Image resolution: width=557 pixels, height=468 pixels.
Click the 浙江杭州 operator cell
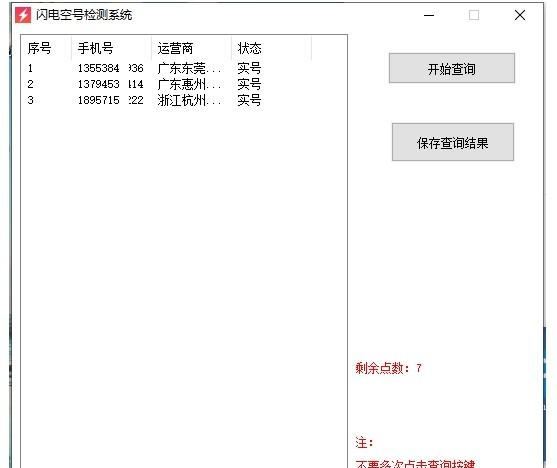[x=189, y=100]
